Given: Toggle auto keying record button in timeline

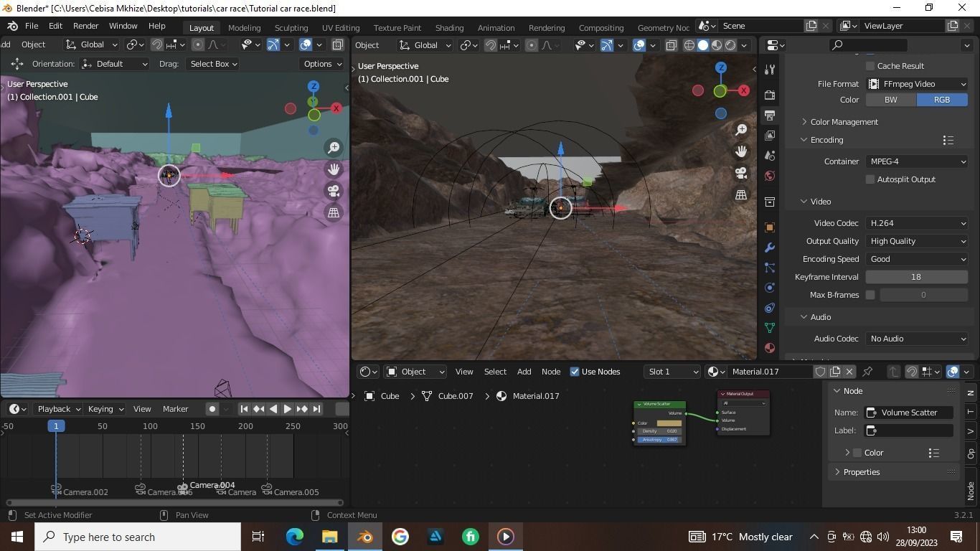Looking at the screenshot, I should click(212, 409).
